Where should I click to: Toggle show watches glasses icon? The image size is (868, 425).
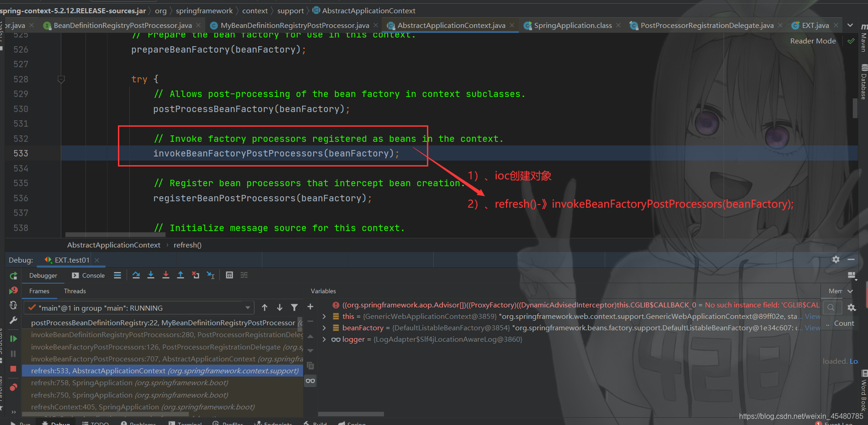(x=310, y=381)
